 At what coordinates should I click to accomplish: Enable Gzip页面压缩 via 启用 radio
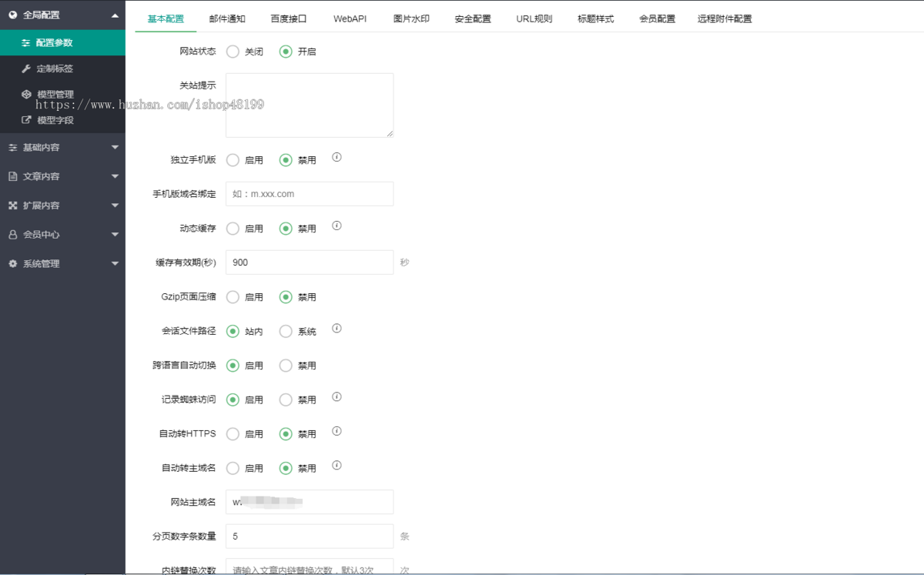pyautogui.click(x=233, y=297)
